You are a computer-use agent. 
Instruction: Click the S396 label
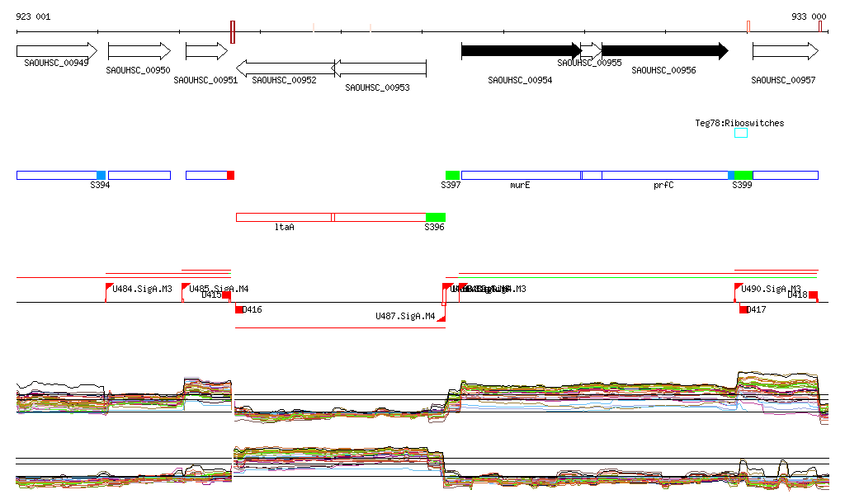coord(434,227)
